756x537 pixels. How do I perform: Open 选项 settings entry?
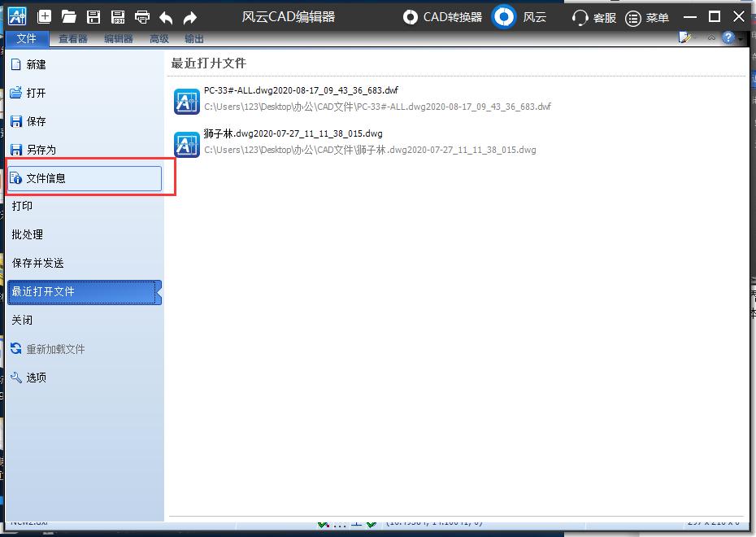[x=85, y=378]
